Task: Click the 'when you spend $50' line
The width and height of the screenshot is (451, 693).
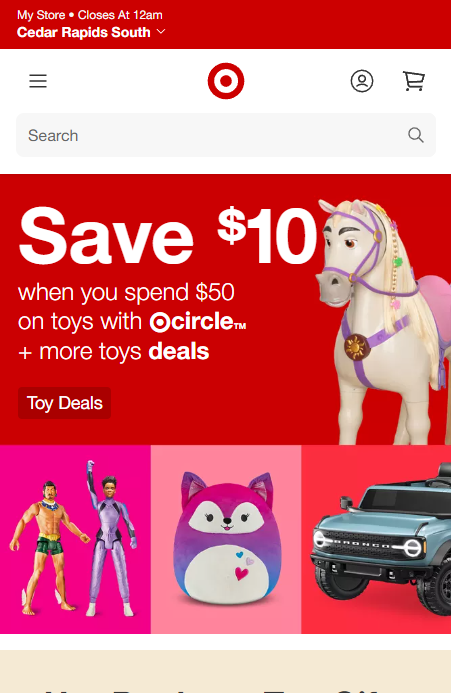Action: click(126, 293)
